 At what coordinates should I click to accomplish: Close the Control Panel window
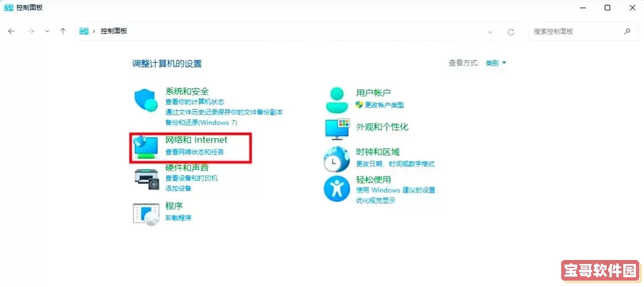coord(632,7)
